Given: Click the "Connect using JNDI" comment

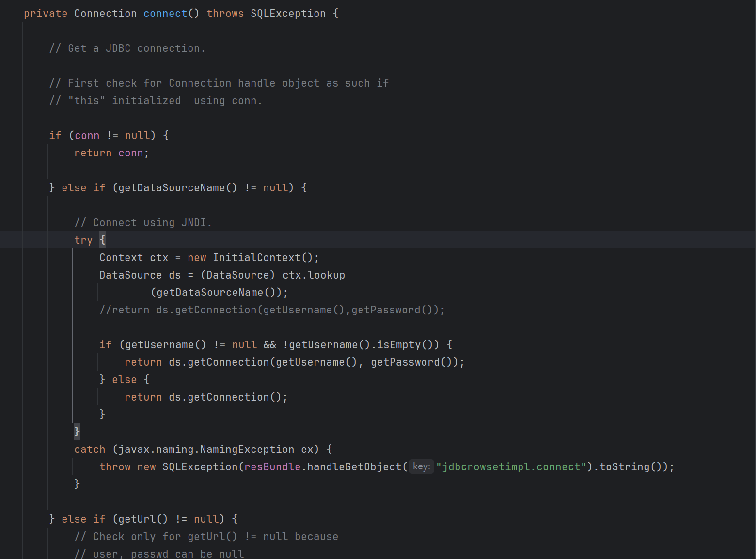Looking at the screenshot, I should 143,223.
